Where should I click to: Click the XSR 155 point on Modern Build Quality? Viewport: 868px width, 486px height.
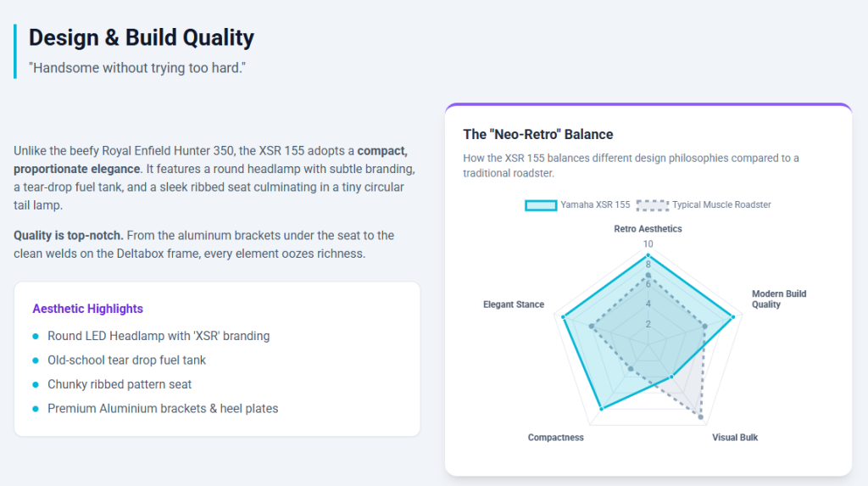732,317
